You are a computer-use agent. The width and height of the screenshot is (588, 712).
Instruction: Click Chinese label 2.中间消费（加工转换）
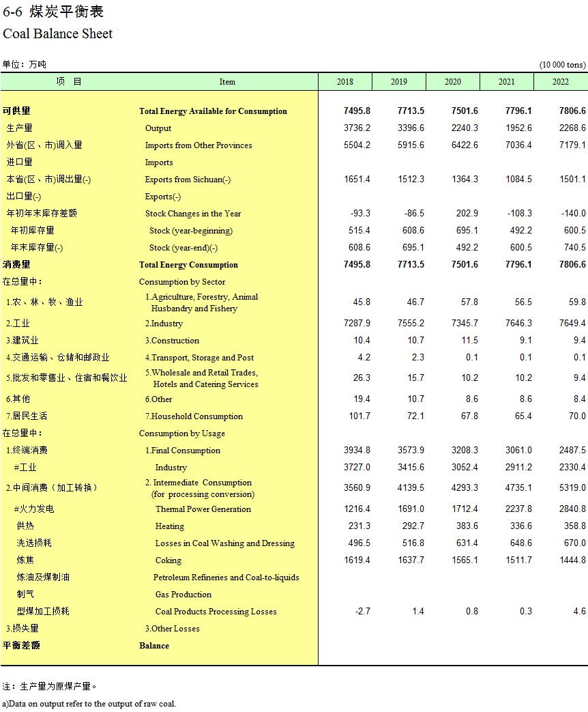52,488
